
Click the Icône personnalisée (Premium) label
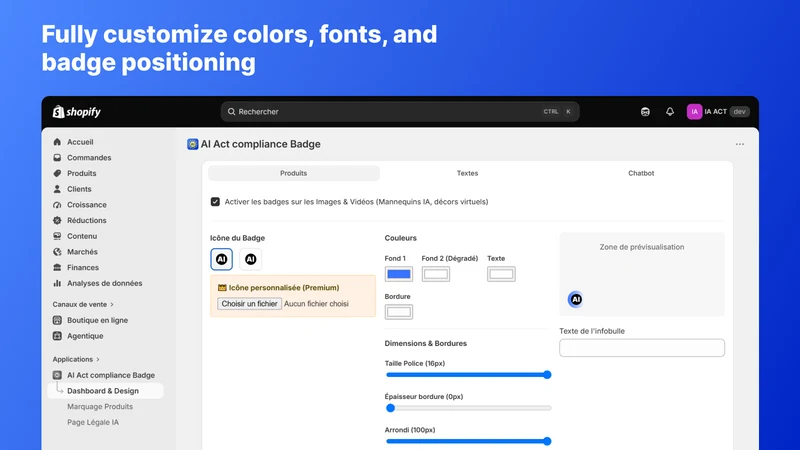[x=284, y=288]
